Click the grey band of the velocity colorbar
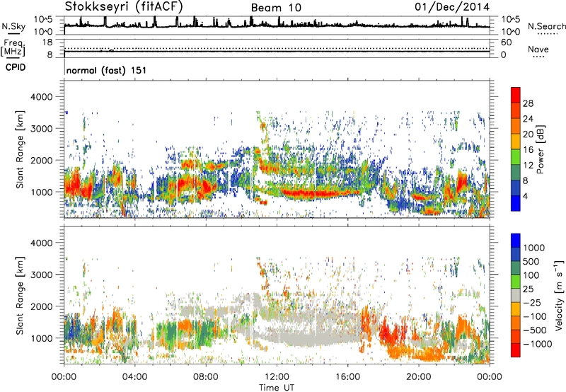The width and height of the screenshot is (566, 392). coord(516,295)
